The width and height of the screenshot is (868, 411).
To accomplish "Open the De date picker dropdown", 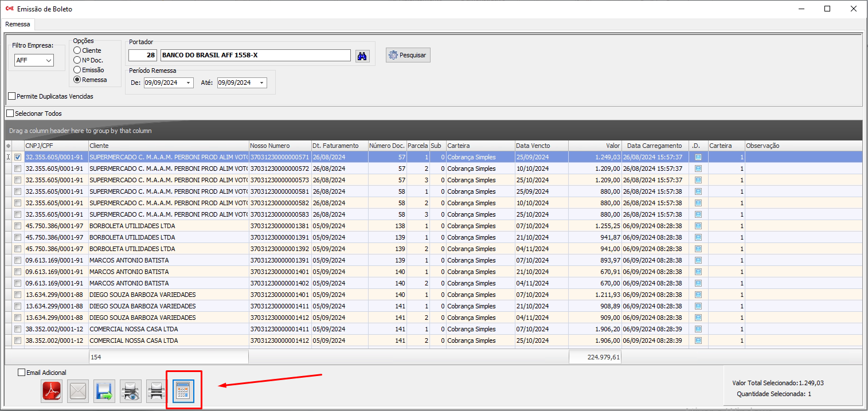I will [189, 83].
